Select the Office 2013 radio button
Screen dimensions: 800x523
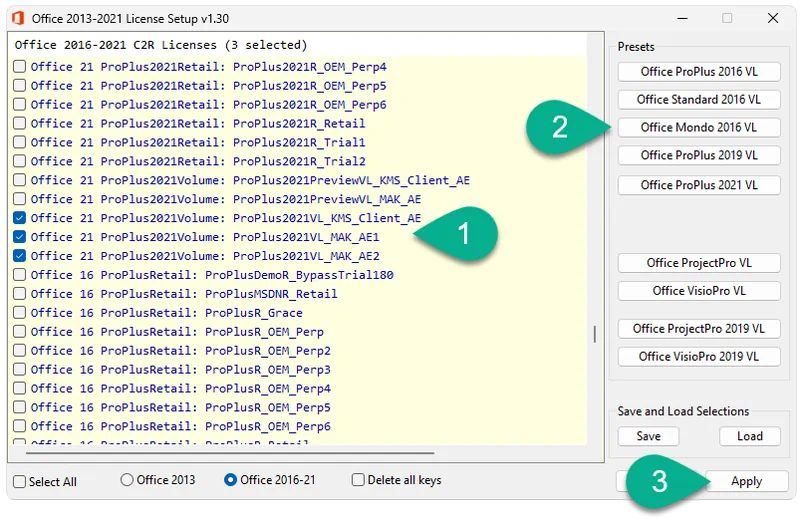(127, 480)
